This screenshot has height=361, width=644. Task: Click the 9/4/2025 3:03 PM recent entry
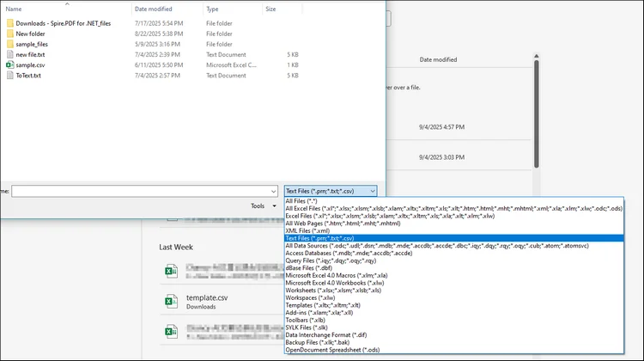441,157
